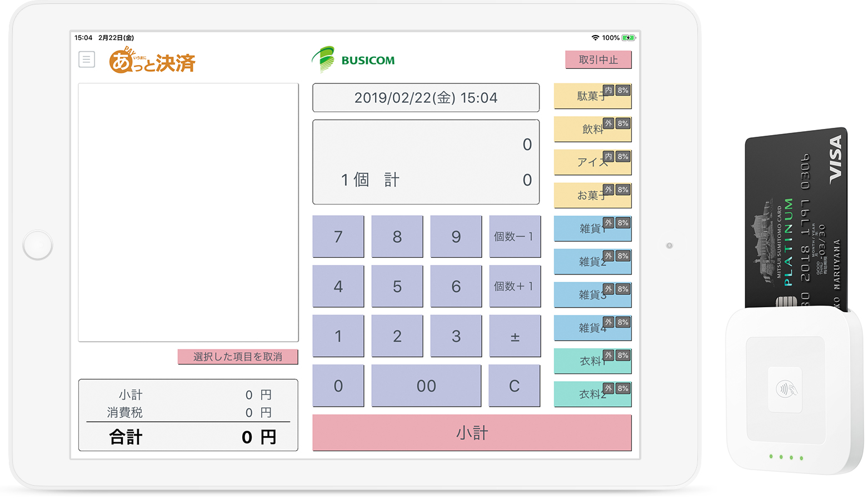Viewport: 868px width, 499px height.
Task: Select the 駄菓子 category button
Action: click(592, 97)
